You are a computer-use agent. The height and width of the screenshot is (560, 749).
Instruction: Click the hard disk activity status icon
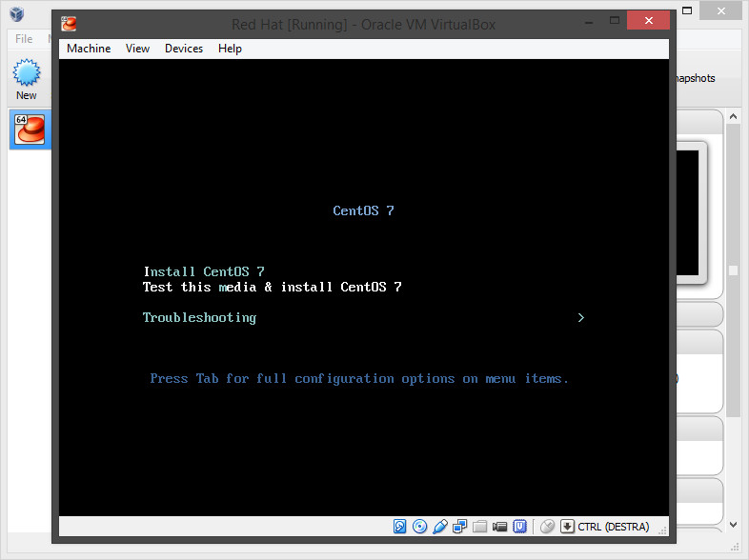[x=399, y=527]
